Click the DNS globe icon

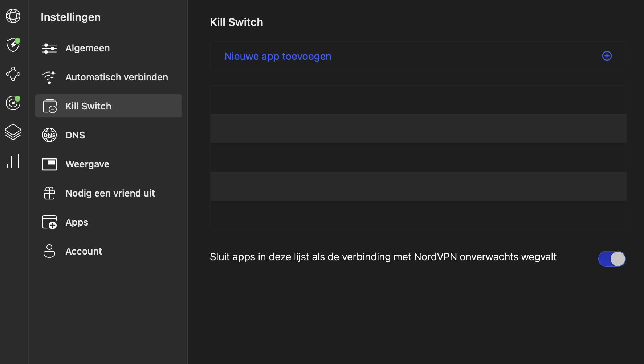click(49, 135)
